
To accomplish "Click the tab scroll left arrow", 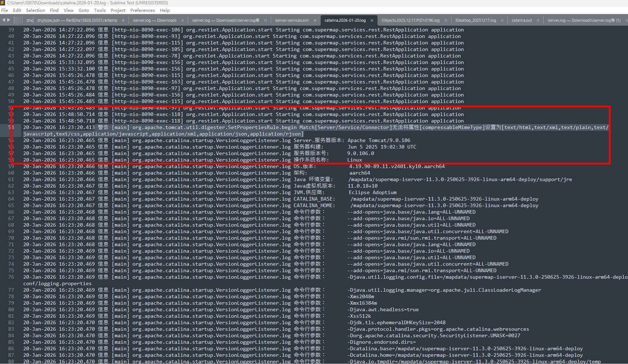I will [x=4, y=20].
